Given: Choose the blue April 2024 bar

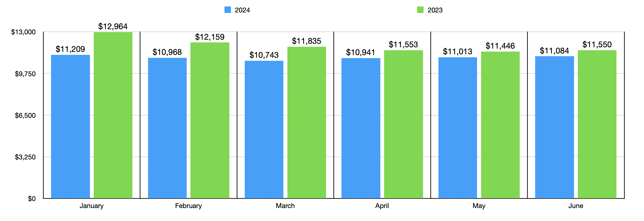Looking at the screenshot, I should [361, 128].
